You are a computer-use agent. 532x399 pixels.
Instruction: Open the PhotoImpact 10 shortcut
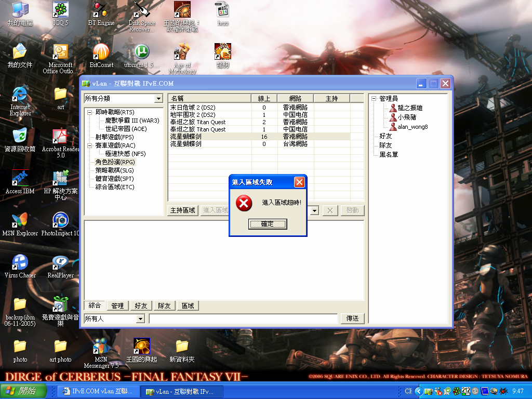(60, 224)
